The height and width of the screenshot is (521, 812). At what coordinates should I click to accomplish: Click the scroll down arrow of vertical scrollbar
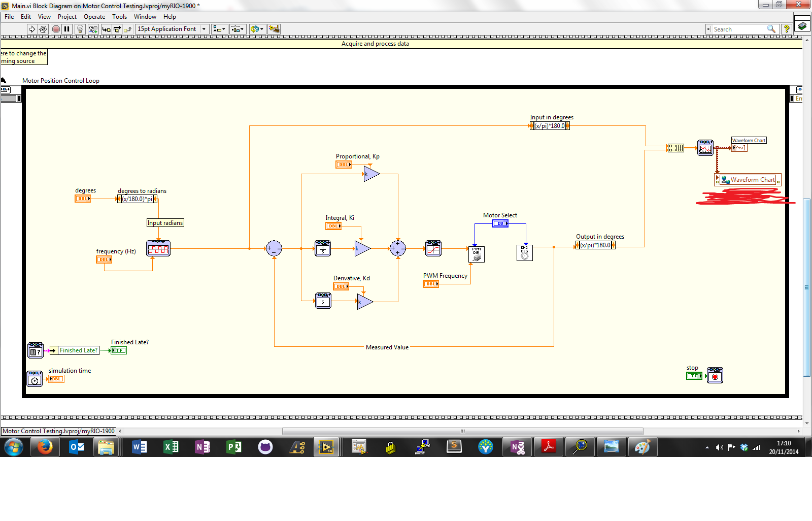pyautogui.click(x=807, y=422)
